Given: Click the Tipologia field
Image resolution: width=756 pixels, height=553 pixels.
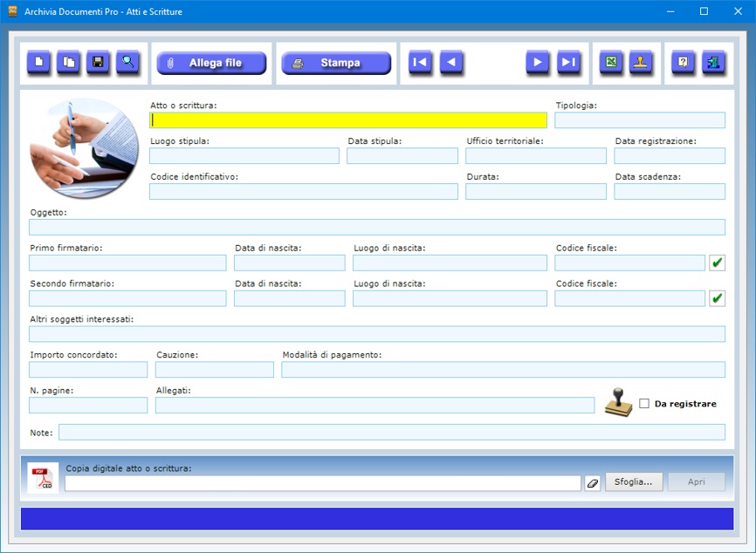Looking at the screenshot, I should 640,120.
